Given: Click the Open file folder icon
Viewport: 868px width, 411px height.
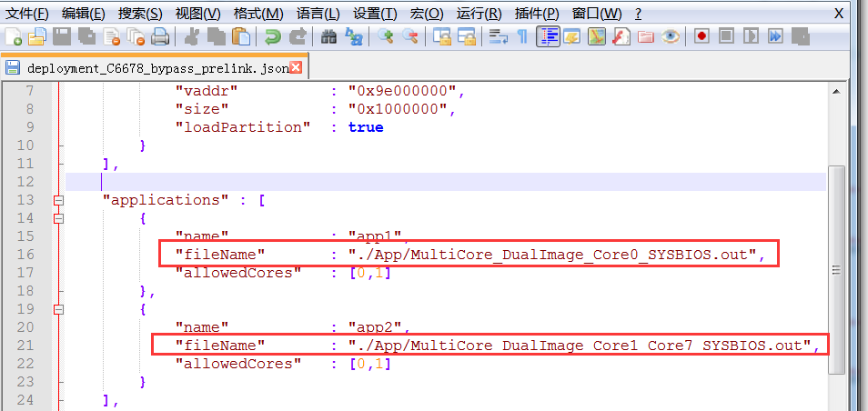Looking at the screenshot, I should pos(37,37).
